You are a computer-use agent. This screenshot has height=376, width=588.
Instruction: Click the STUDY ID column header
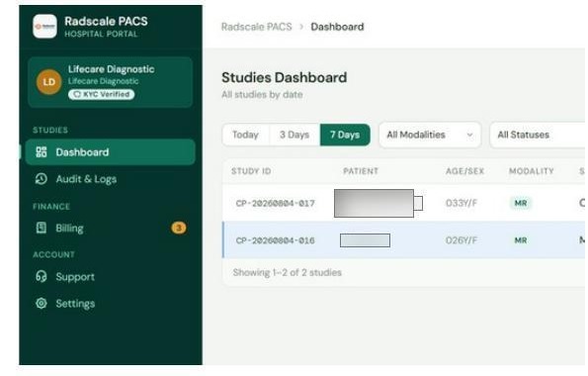point(251,171)
